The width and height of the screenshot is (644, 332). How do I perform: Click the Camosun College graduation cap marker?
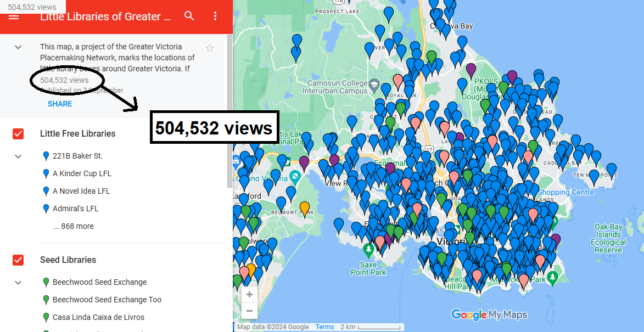374,86
